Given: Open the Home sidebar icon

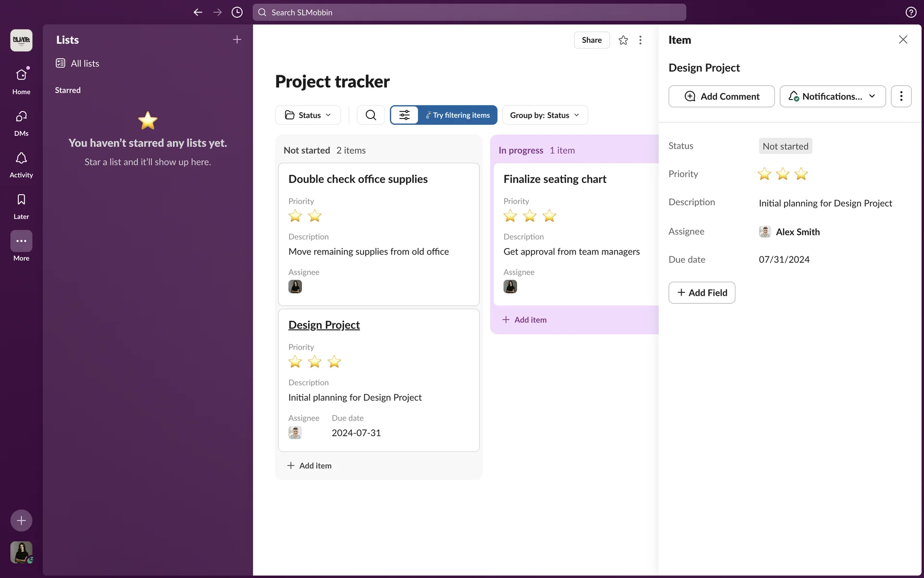Looking at the screenshot, I should click(x=21, y=75).
